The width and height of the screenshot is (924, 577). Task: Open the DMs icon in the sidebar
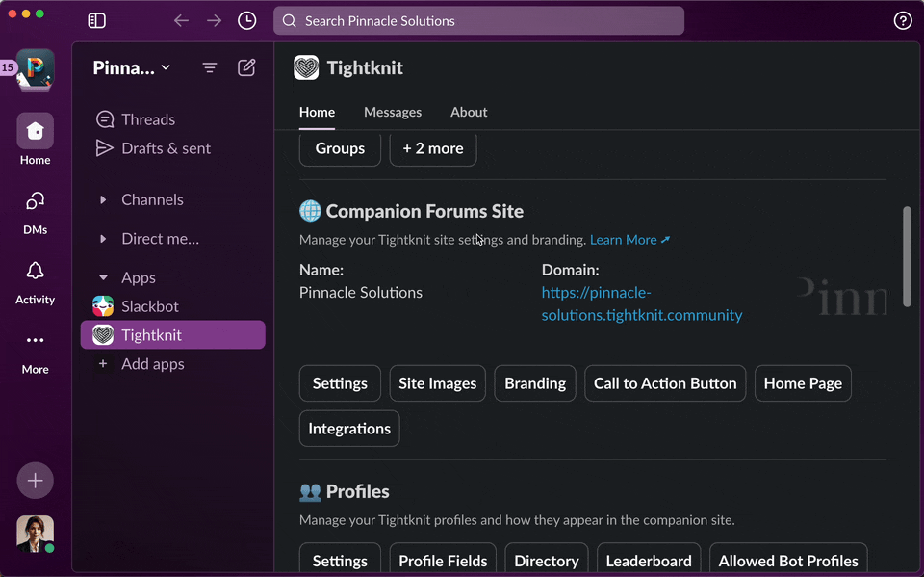point(35,207)
